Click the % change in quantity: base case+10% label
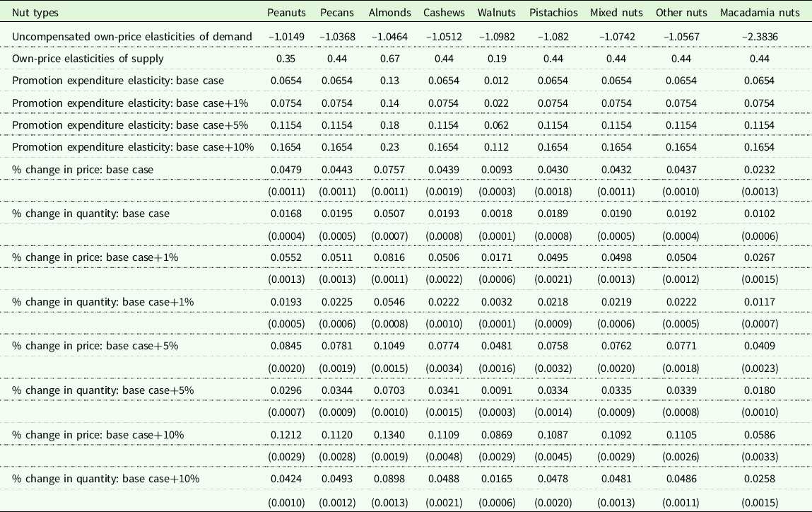Viewport: 812px width, 512px height. tap(105, 479)
